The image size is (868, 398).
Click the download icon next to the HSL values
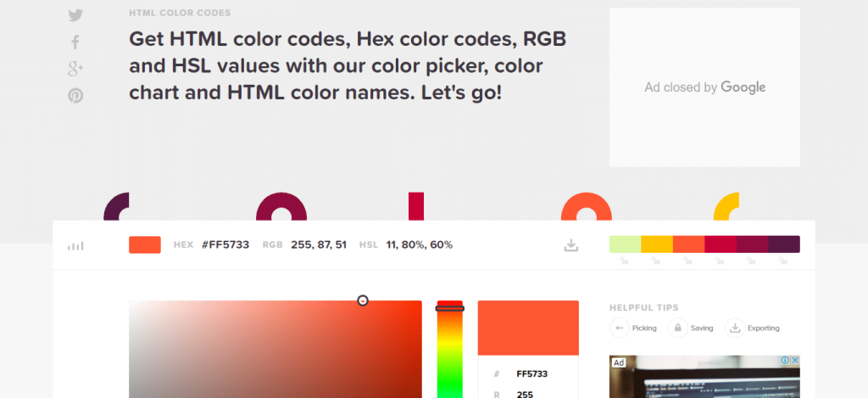tap(570, 245)
